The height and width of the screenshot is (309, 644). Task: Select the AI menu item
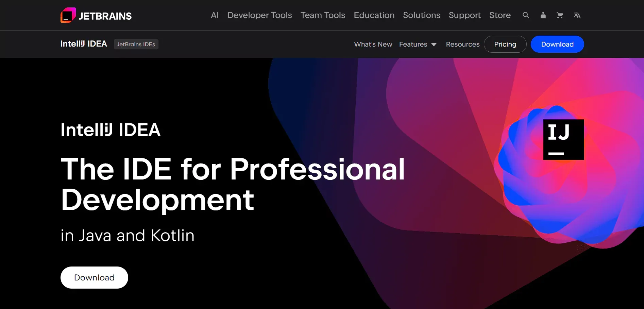coord(215,15)
